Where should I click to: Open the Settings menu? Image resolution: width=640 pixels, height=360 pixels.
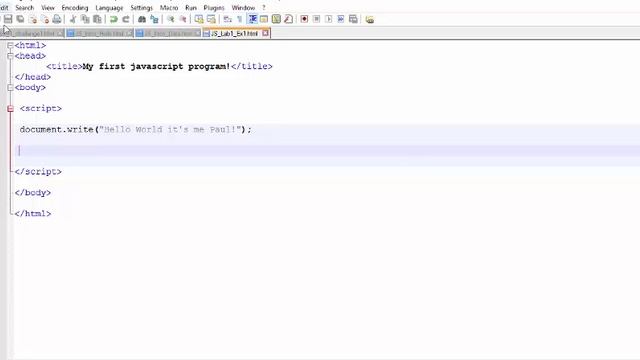pos(141,8)
